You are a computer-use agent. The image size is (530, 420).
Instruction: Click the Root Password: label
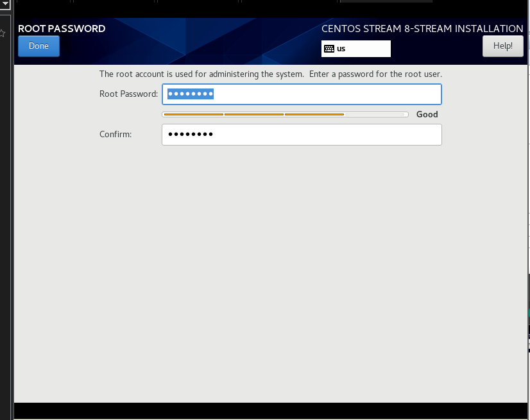(x=128, y=94)
